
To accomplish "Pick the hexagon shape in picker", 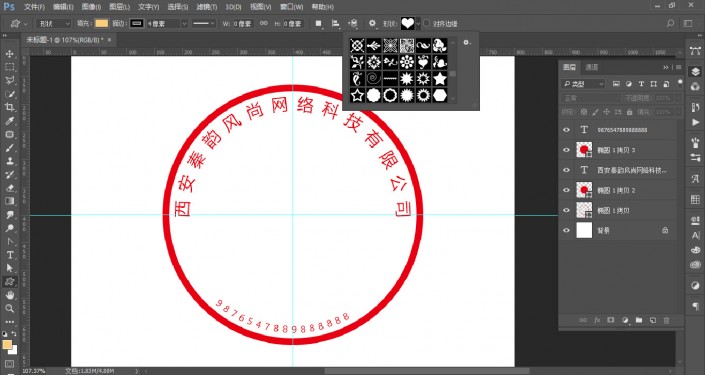I will tap(439, 95).
